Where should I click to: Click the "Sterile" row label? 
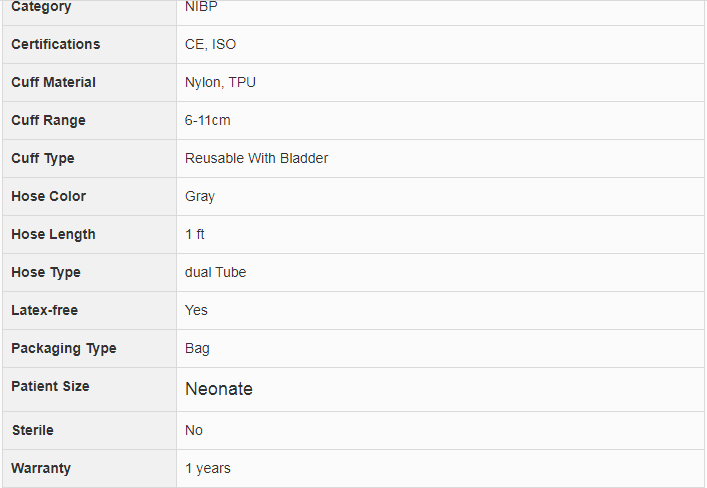[33, 430]
